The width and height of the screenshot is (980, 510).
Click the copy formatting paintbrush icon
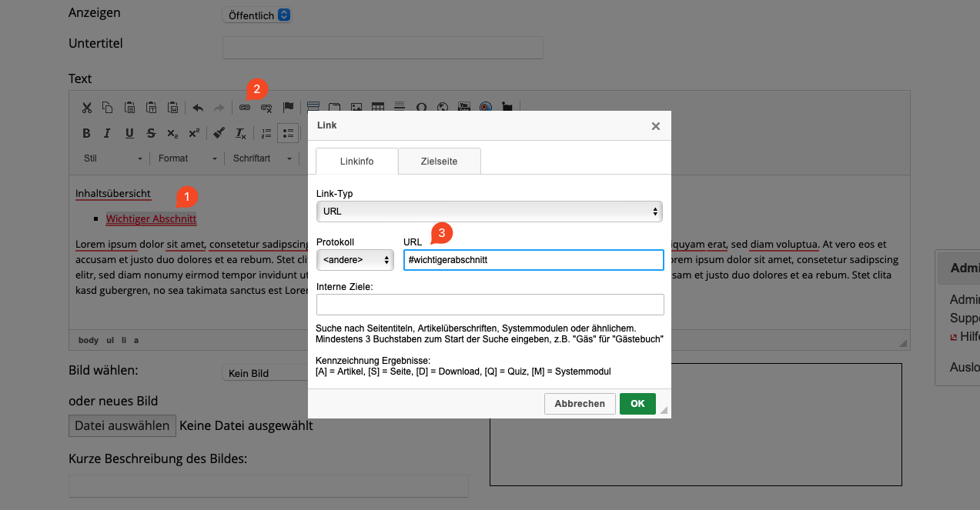(x=219, y=133)
